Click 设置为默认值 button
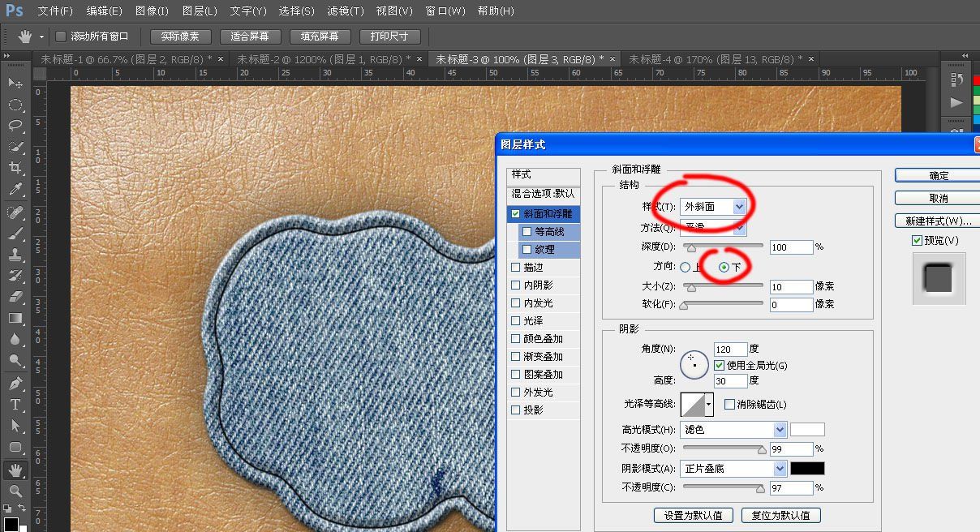The width and height of the screenshot is (980, 532). (694, 515)
